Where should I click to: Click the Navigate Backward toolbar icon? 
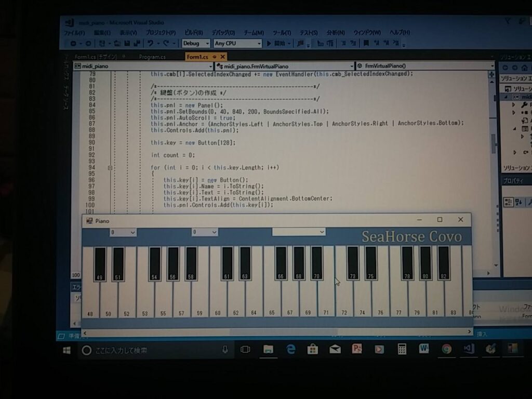(73, 44)
